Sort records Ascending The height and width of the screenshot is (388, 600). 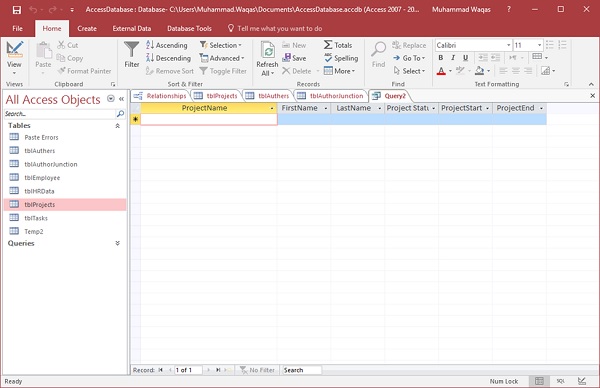tap(167, 45)
